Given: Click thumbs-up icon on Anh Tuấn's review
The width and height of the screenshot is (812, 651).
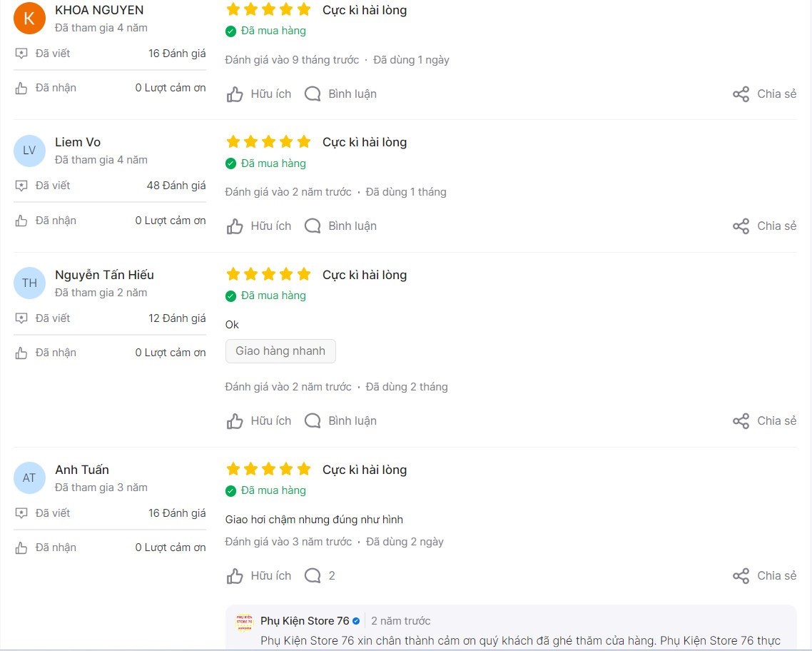Looking at the screenshot, I should click(235, 576).
